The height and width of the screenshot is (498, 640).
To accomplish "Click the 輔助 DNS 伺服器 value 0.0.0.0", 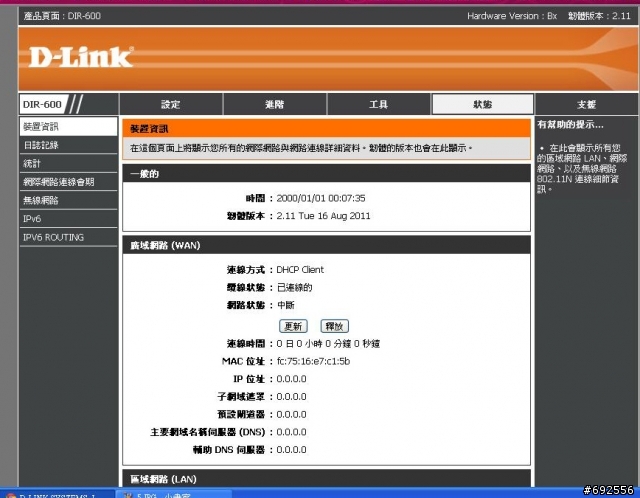I will [291, 449].
